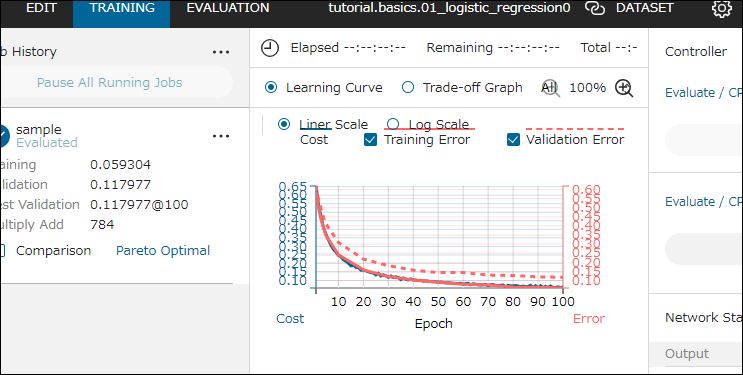The height and width of the screenshot is (375, 743).
Task: Click the red Error axis label
Action: tap(589, 319)
